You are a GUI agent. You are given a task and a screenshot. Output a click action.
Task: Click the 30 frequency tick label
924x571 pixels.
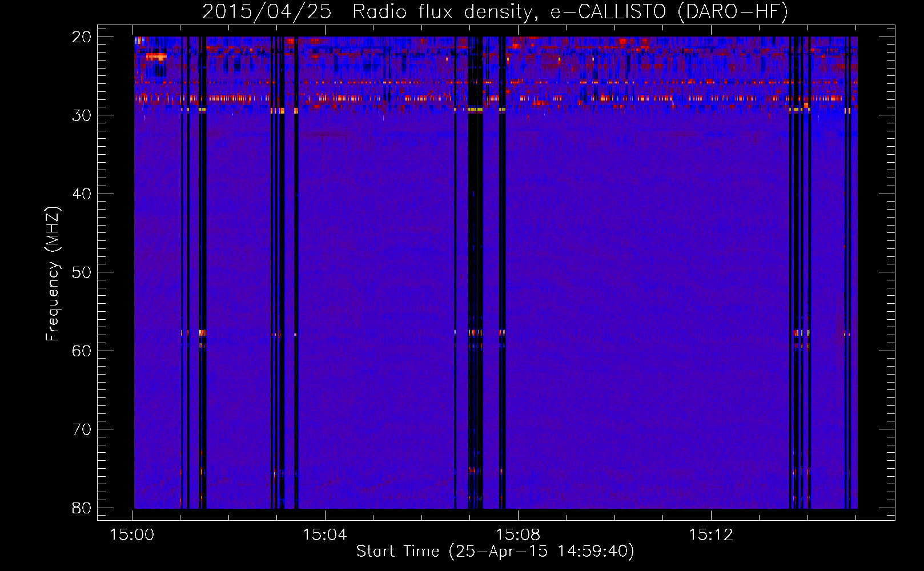(82, 115)
